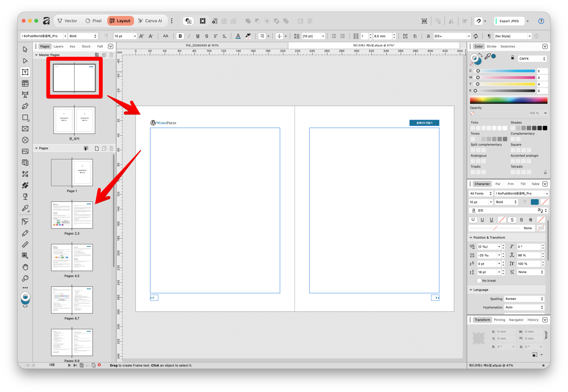Open the CMYK color model dropdown
The image size is (568, 392).
[532, 59]
